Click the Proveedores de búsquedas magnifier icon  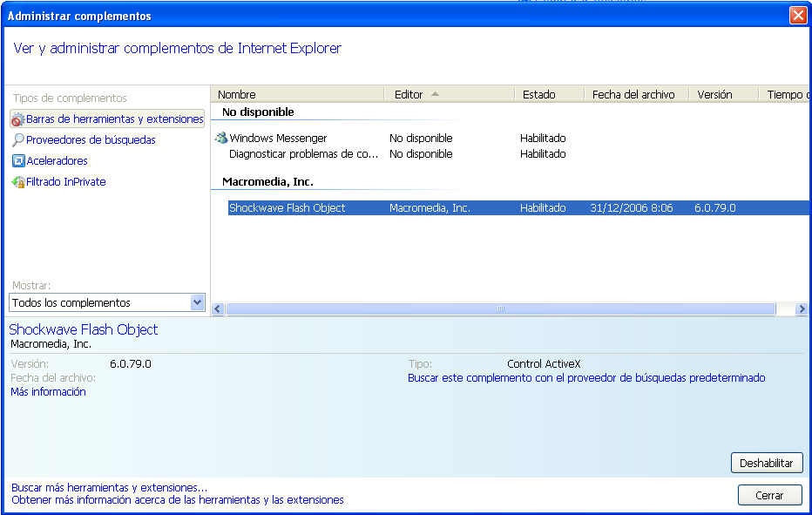coord(18,140)
